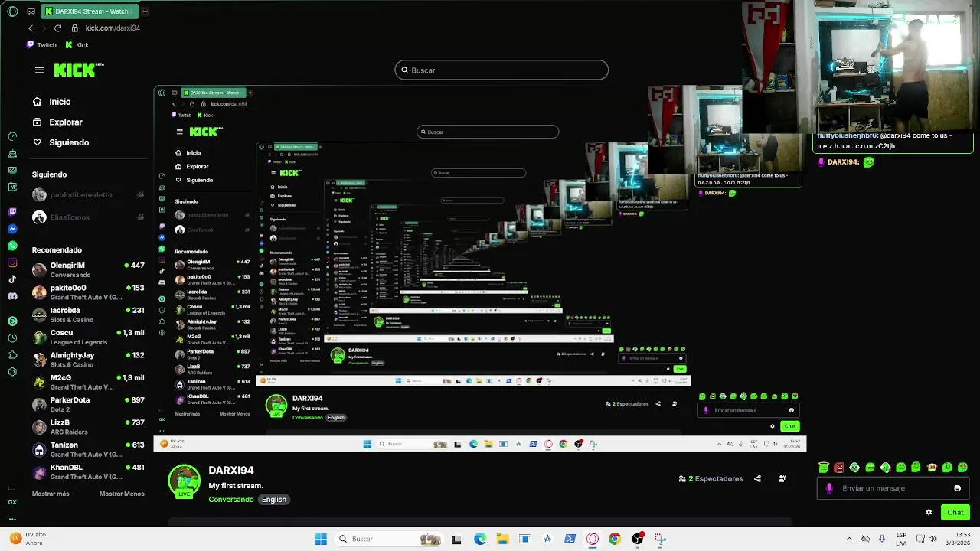The height and width of the screenshot is (551, 980).
Task: Click user icon right of share icon
Action: point(782,479)
